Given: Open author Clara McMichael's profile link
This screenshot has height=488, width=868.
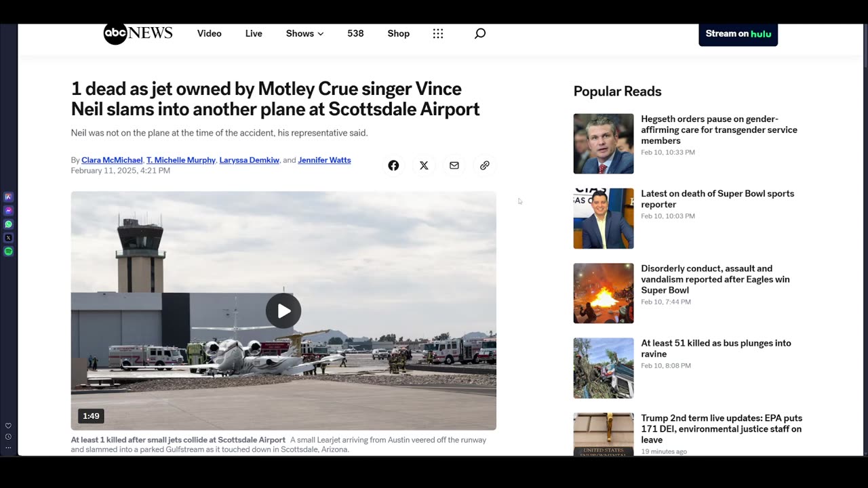Looking at the screenshot, I should 112,160.
